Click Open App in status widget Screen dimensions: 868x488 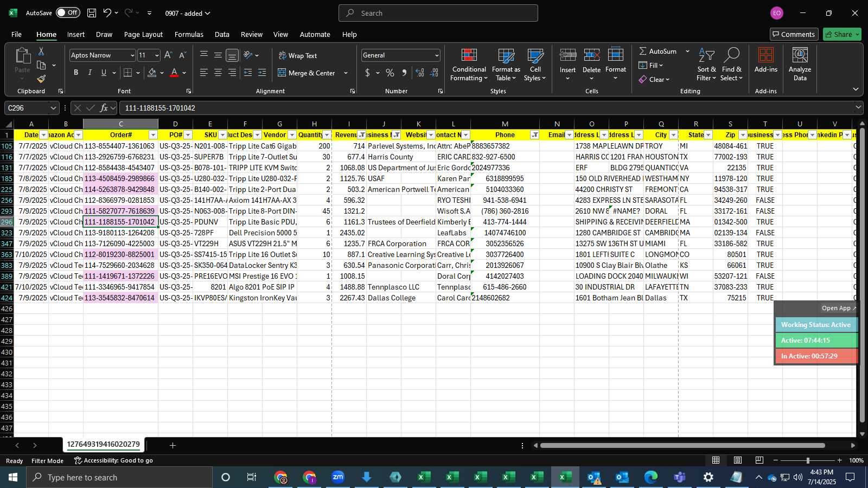(839, 308)
